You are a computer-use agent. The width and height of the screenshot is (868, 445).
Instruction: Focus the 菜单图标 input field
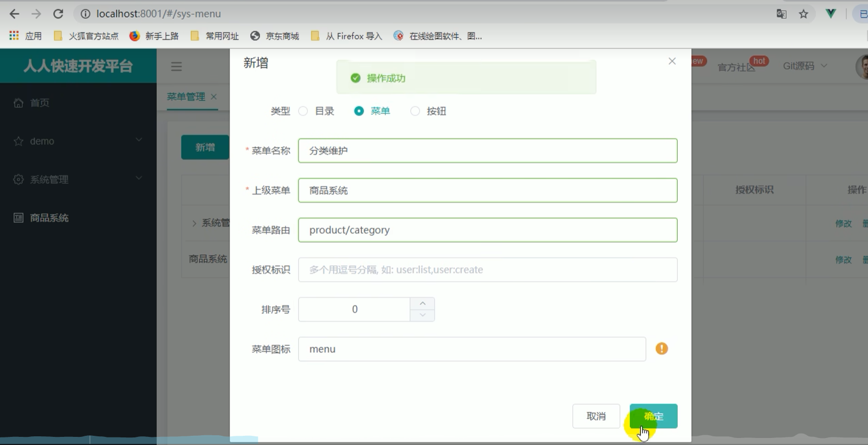[472, 349]
